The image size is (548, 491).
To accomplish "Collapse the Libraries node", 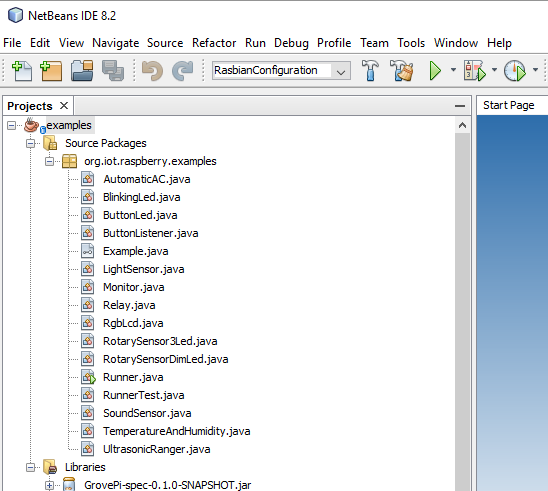I will pos(31,467).
